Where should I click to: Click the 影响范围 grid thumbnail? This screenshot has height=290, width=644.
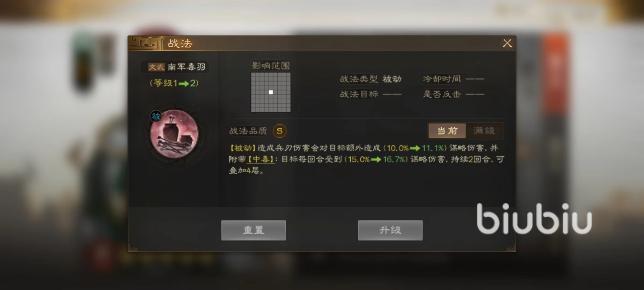(271, 92)
